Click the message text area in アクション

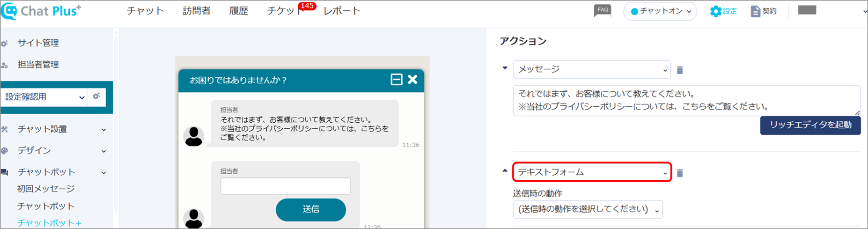coord(687,100)
